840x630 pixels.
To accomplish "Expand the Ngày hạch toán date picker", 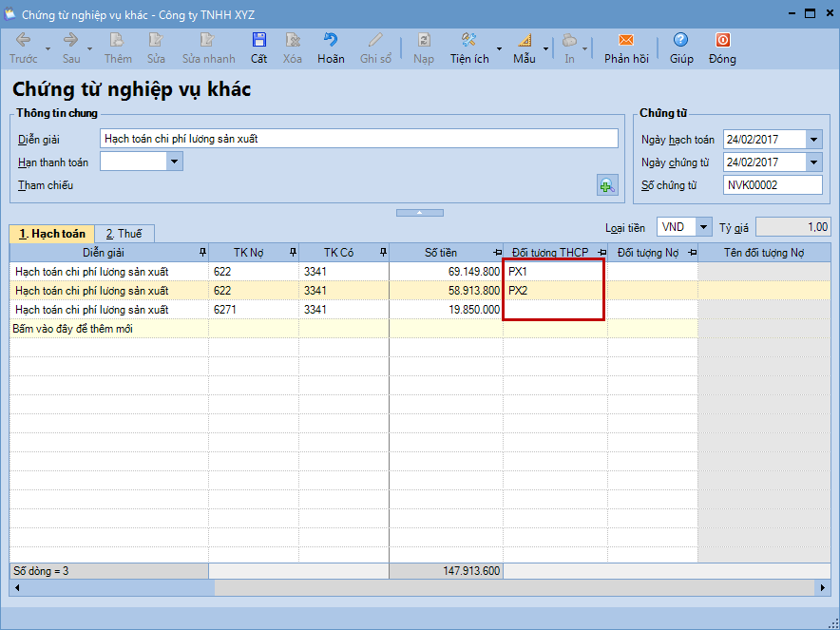I will pos(813,140).
